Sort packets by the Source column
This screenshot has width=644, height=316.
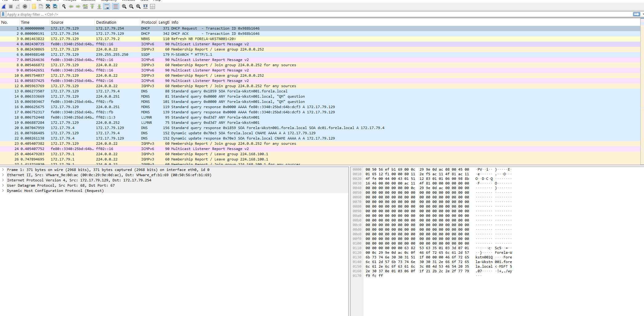pyautogui.click(x=72, y=22)
